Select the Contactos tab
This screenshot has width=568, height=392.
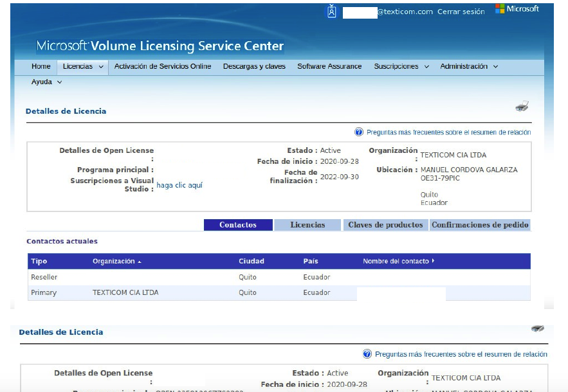click(x=238, y=225)
